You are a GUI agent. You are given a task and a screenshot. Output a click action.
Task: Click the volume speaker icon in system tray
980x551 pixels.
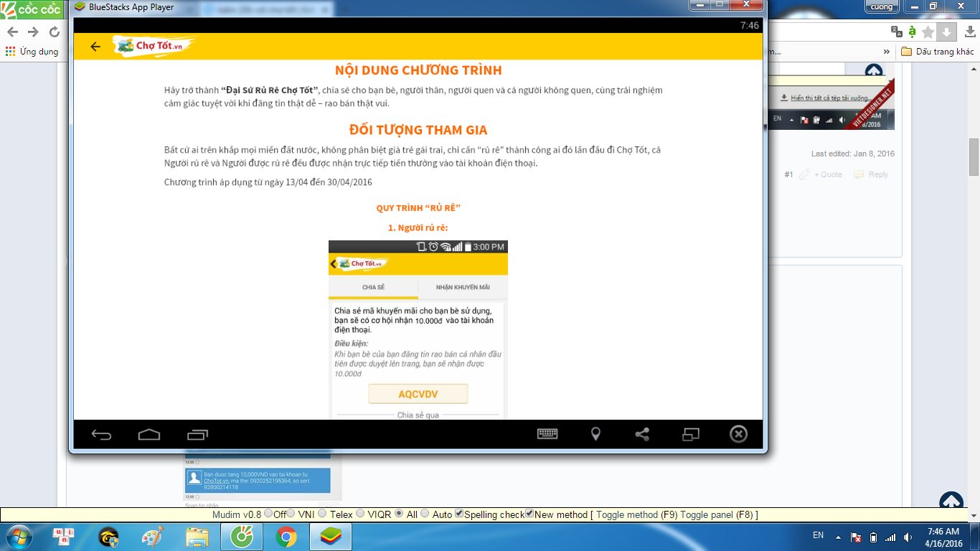click(x=908, y=537)
